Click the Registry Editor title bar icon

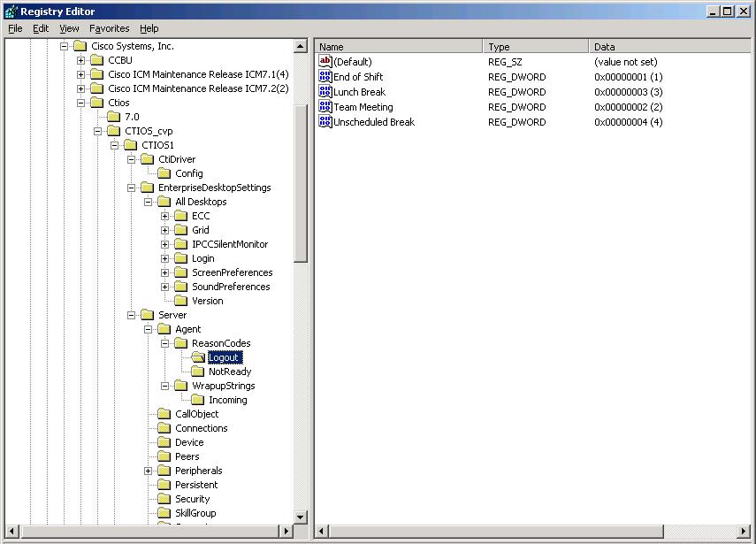pos(11,11)
